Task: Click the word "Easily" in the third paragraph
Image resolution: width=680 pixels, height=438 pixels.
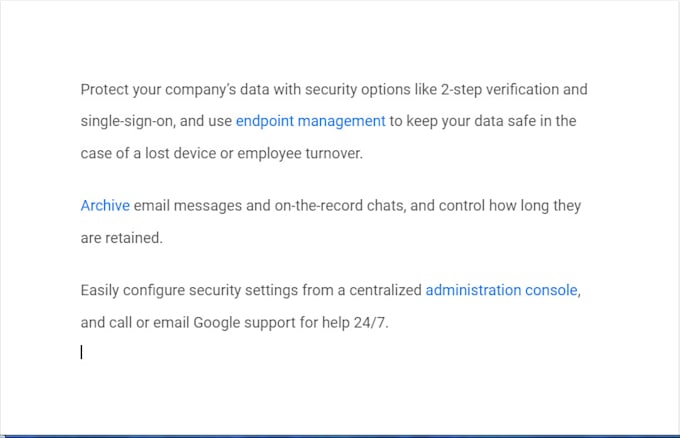Action: click(x=101, y=290)
